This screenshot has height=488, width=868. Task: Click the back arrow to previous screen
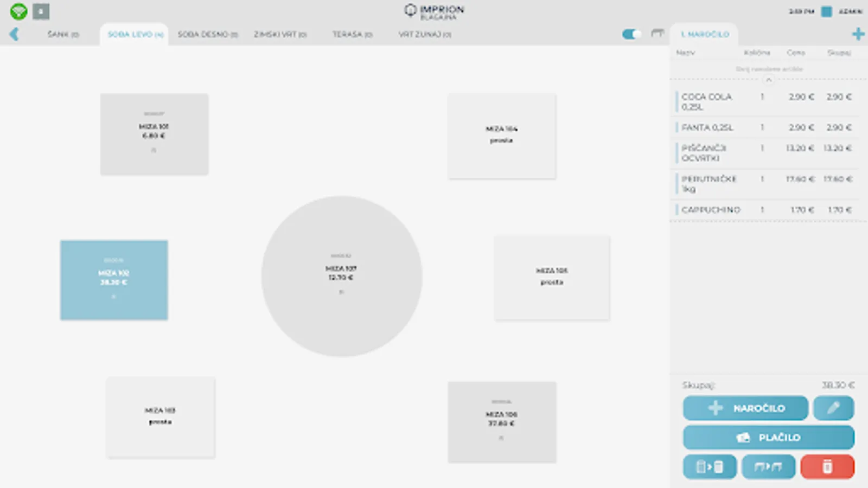(16, 34)
